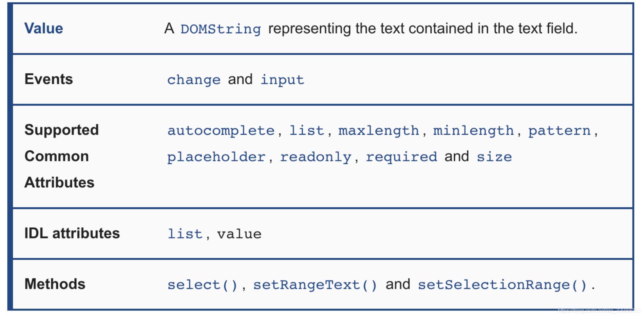644x317 pixels.
Task: Click the select() method link
Action: pos(203,285)
